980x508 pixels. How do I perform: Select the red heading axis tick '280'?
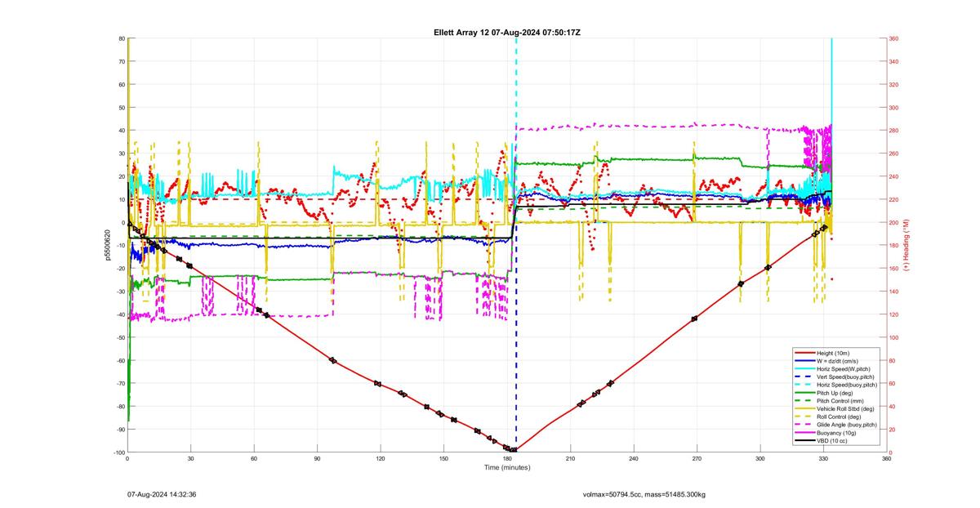click(x=894, y=131)
